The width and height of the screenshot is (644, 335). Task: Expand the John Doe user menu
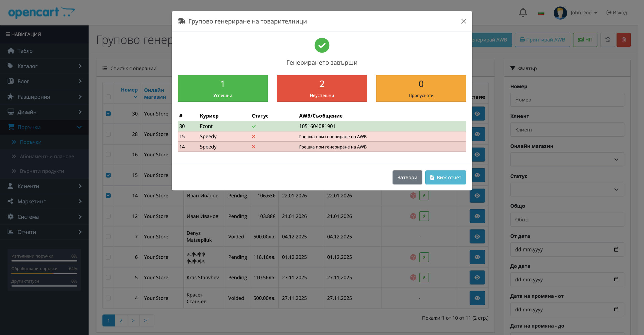584,13
